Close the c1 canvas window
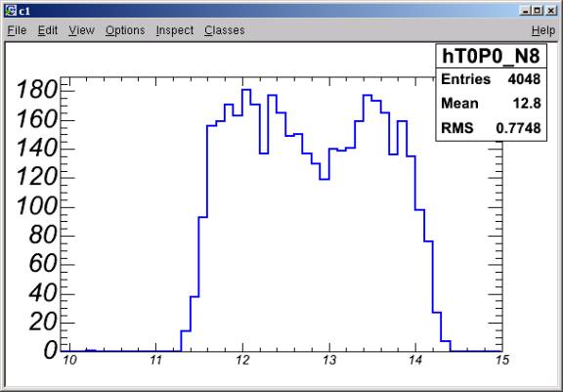This screenshot has height=392, width=563. [x=550, y=11]
